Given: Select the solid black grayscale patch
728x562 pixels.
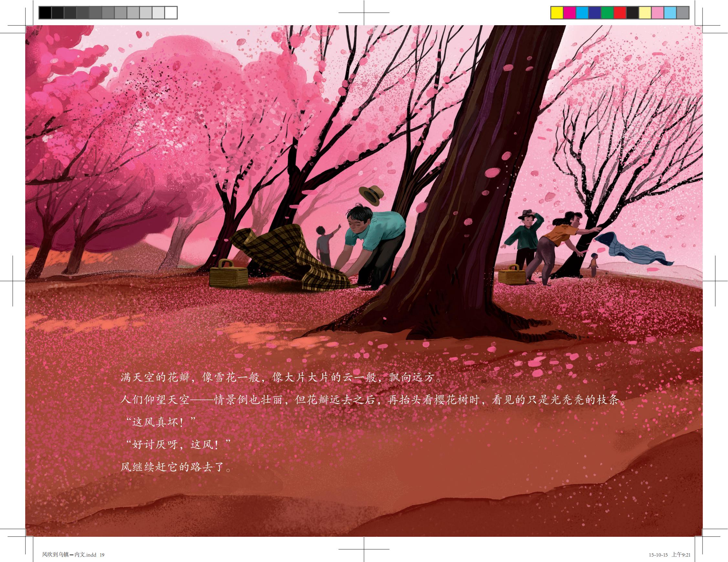Looking at the screenshot, I should click(x=45, y=13).
